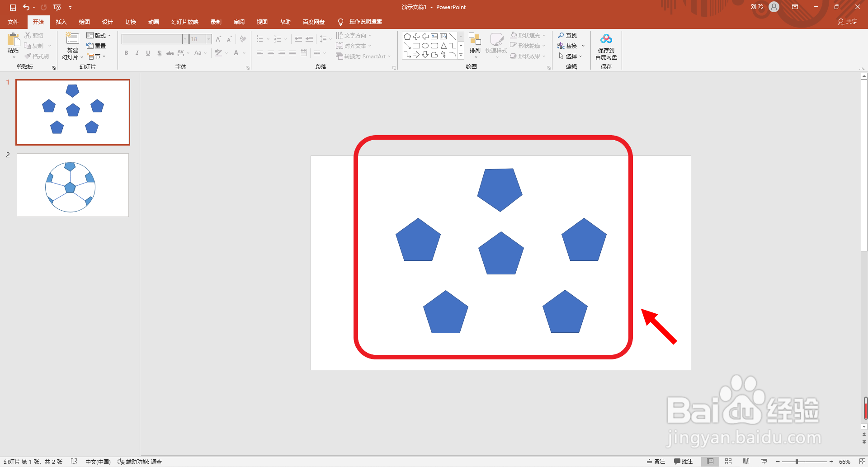This screenshot has height=467, width=868.
Task: Select the rectangle shape in shapes gallery
Action: click(x=416, y=46)
